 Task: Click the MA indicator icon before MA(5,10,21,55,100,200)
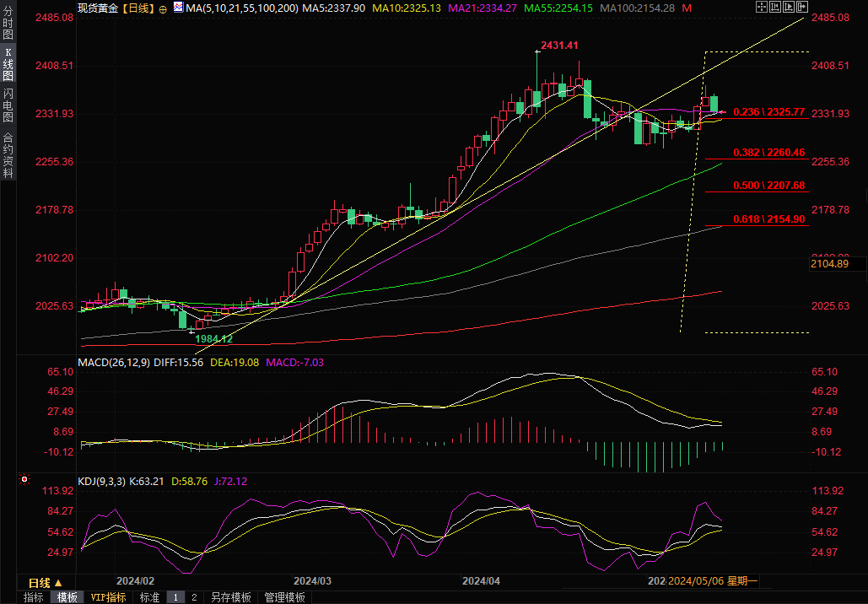tap(177, 7)
